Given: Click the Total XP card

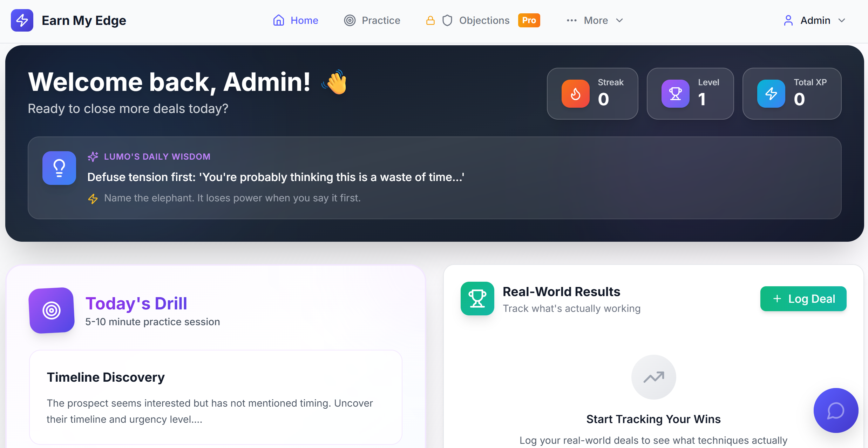Looking at the screenshot, I should (x=792, y=94).
